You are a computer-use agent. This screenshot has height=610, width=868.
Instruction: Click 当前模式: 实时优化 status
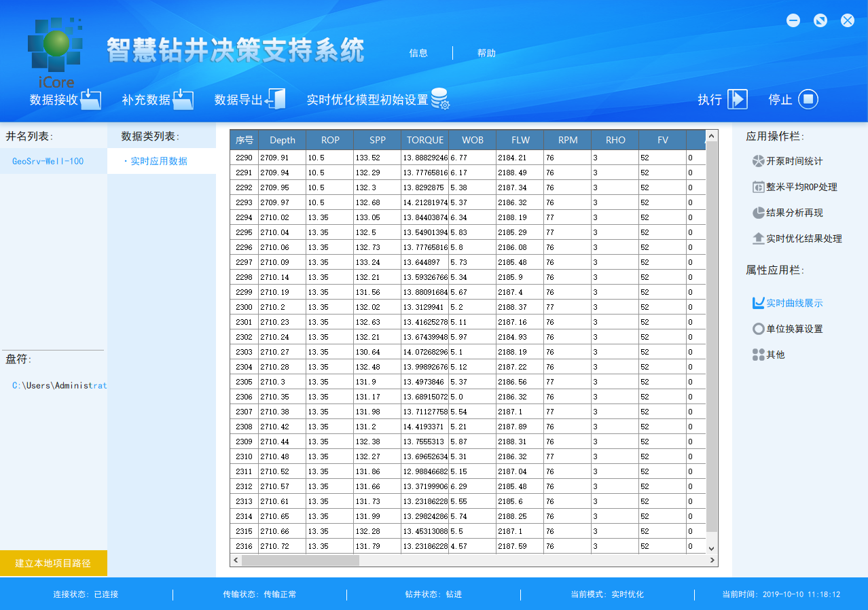click(x=607, y=594)
